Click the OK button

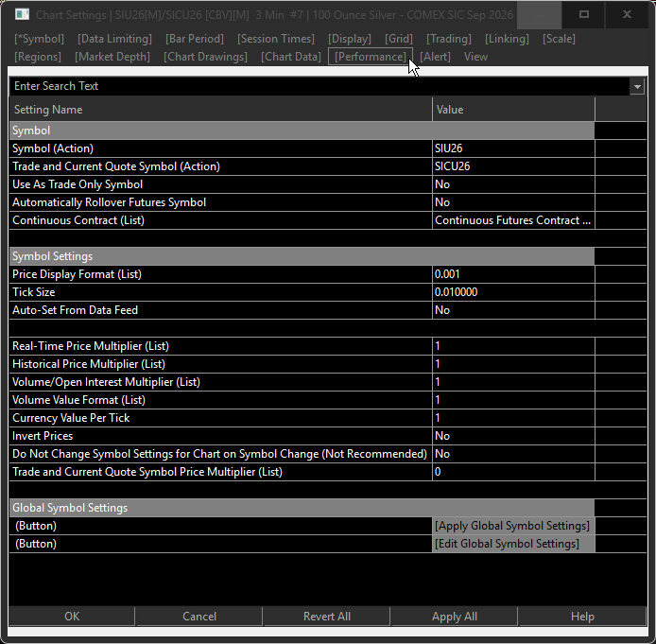72,617
